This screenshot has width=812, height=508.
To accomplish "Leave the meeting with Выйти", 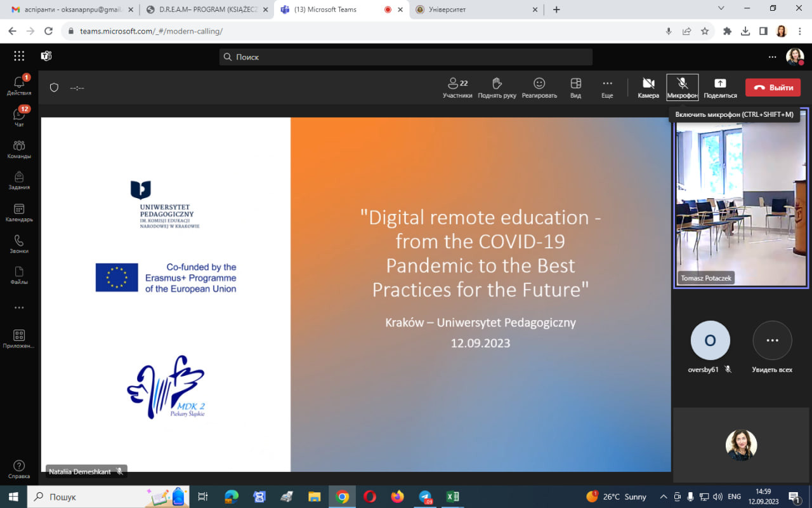I will click(x=773, y=88).
